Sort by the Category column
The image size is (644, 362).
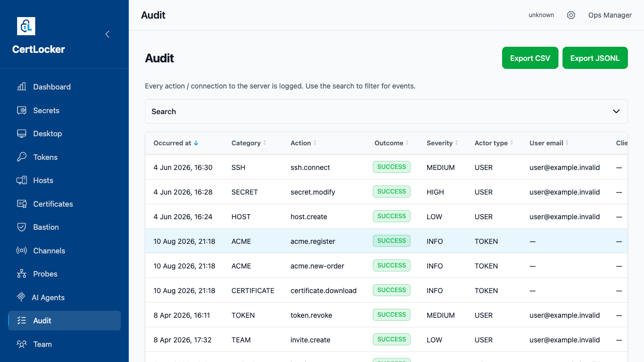point(249,143)
